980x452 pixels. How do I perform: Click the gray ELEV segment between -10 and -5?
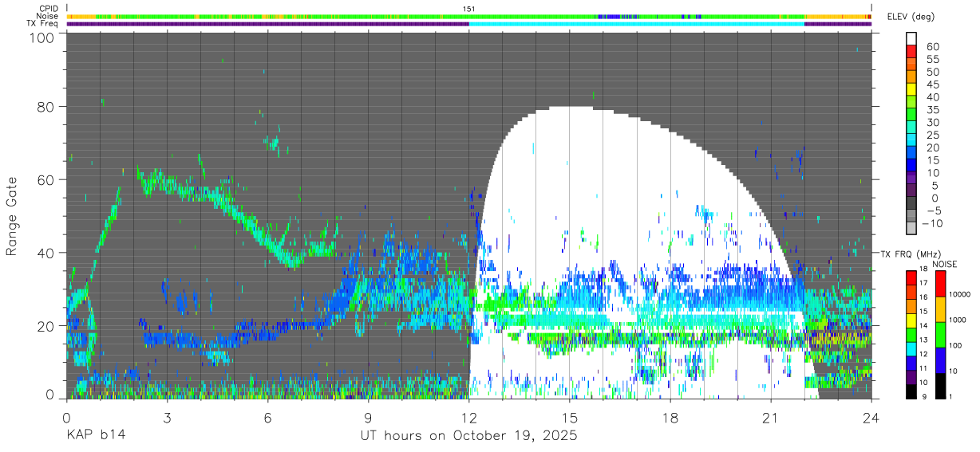(911, 216)
